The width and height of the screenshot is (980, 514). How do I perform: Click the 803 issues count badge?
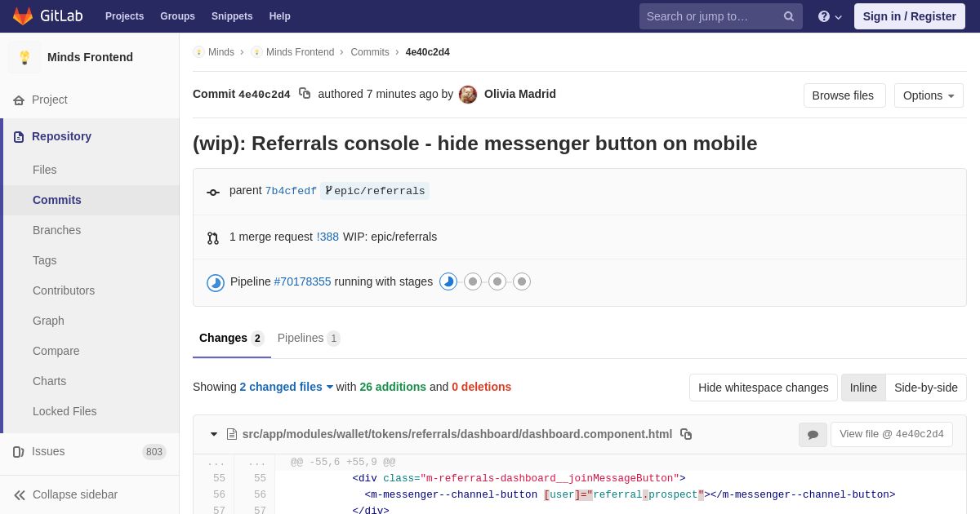[154, 452]
